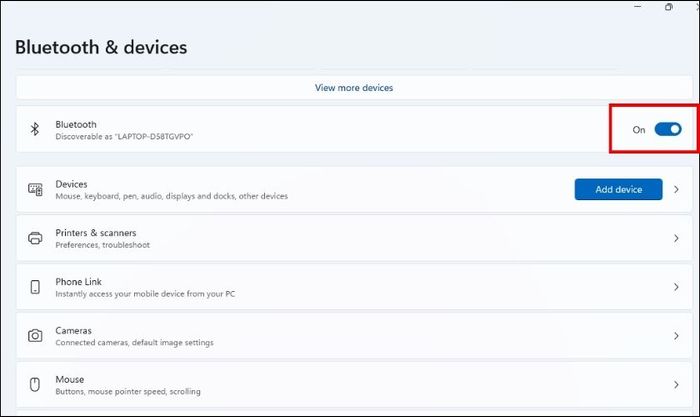Click the Bluetooth symbol icon

[x=35, y=130]
